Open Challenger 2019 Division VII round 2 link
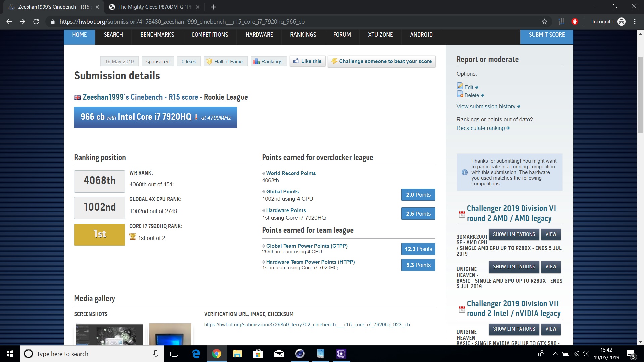Viewport: 644px width, 362px height. 514,309
